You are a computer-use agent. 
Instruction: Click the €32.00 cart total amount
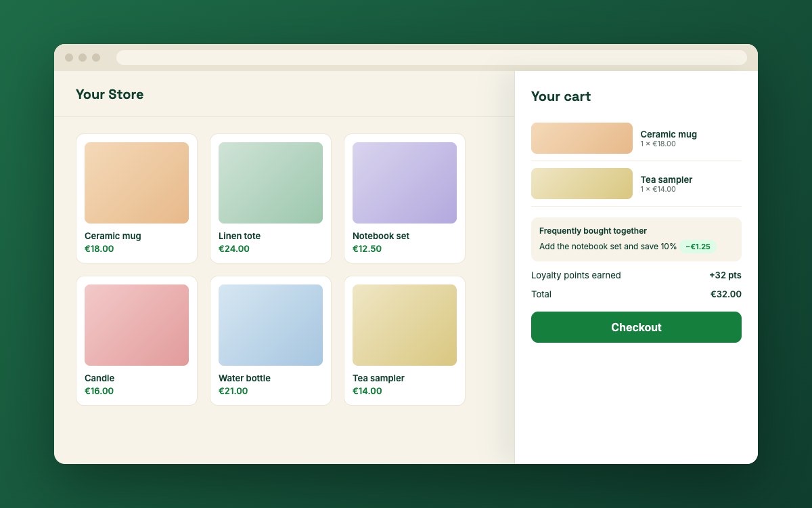point(726,294)
